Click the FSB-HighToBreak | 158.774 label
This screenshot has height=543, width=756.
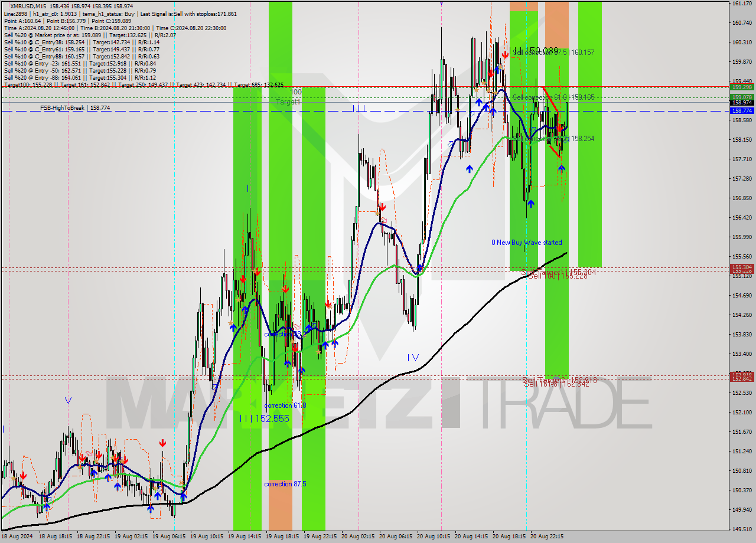pyautogui.click(x=75, y=108)
